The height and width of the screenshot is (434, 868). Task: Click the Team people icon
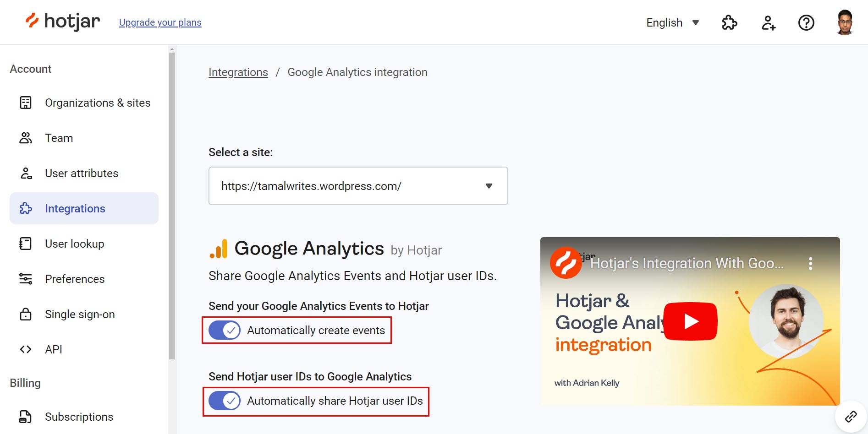[26, 138]
